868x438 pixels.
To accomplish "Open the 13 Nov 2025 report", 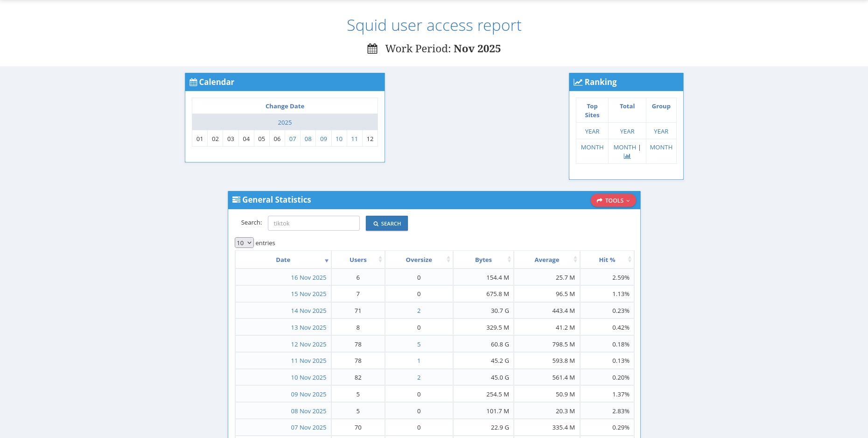I will [308, 327].
